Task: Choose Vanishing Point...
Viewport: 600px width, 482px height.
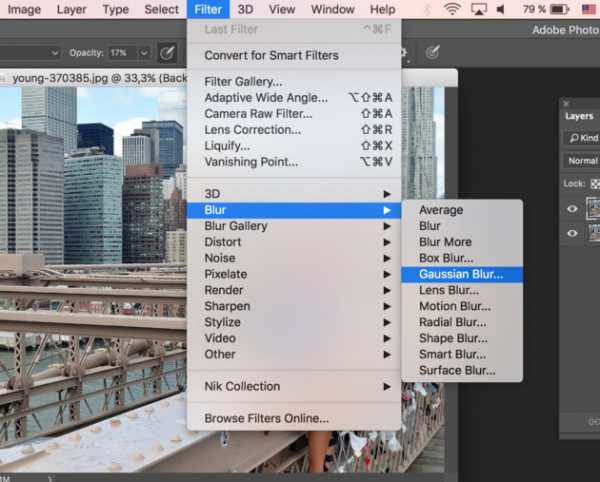Action: click(294, 162)
